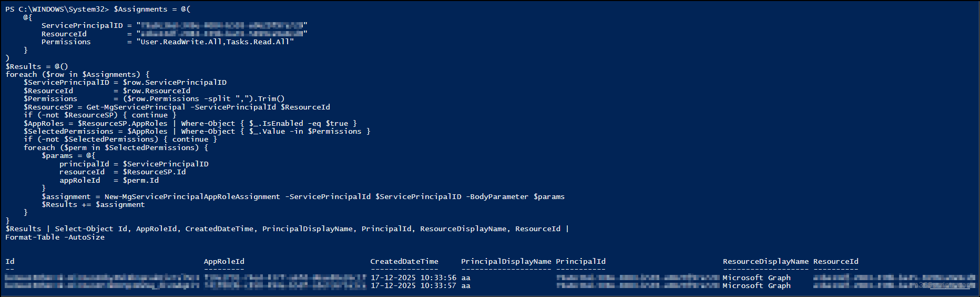Click the ResourceId column header in the output table
Image resolution: width=980 pixels, height=297 pixels.
[x=835, y=262]
